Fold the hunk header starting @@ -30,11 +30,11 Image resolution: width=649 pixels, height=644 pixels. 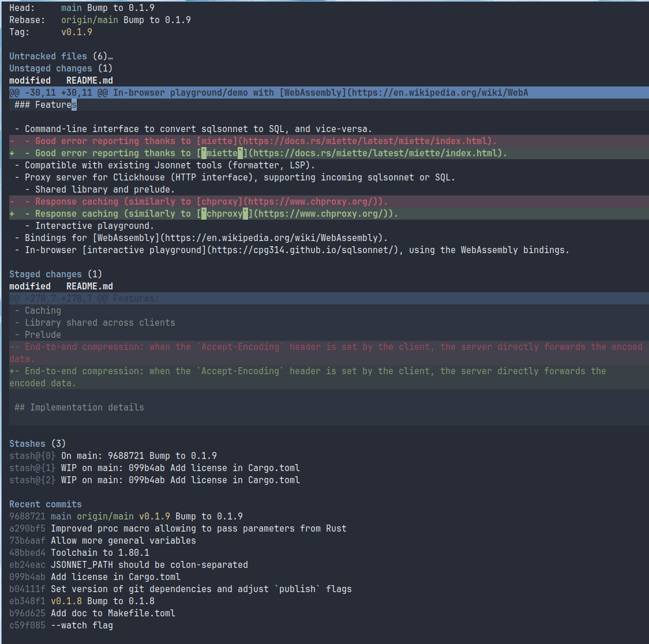point(329,92)
